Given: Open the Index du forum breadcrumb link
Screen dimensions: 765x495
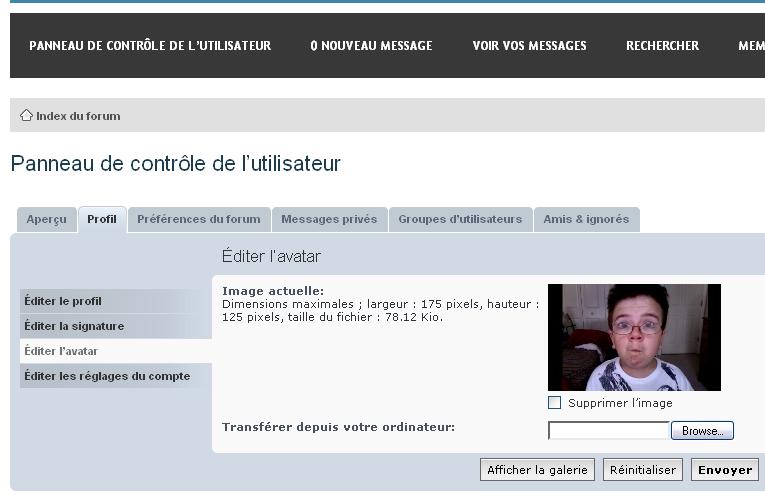Looking at the screenshot, I should 78,116.
